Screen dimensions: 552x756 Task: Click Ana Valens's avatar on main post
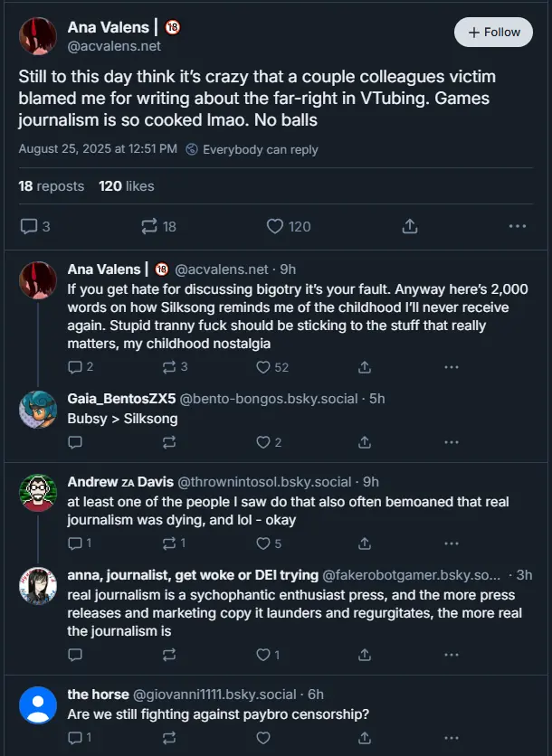(x=38, y=34)
